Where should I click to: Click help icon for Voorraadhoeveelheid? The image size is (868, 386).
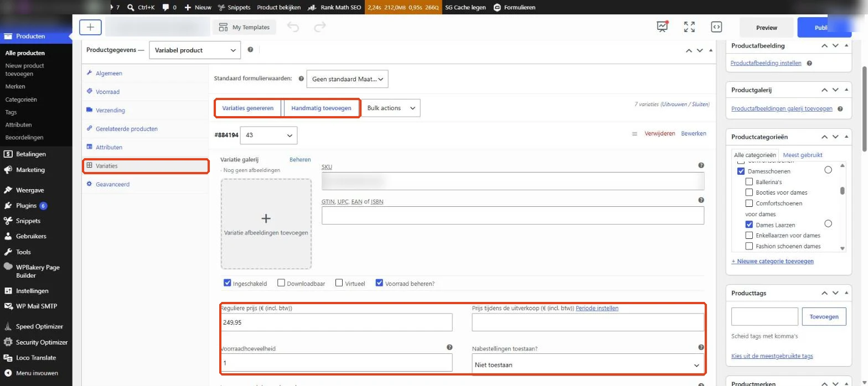pos(449,347)
